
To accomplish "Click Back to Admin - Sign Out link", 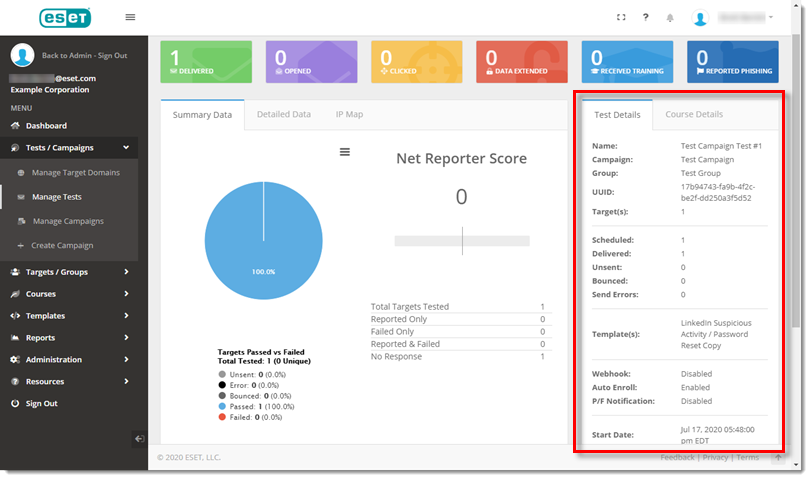I will coord(84,55).
